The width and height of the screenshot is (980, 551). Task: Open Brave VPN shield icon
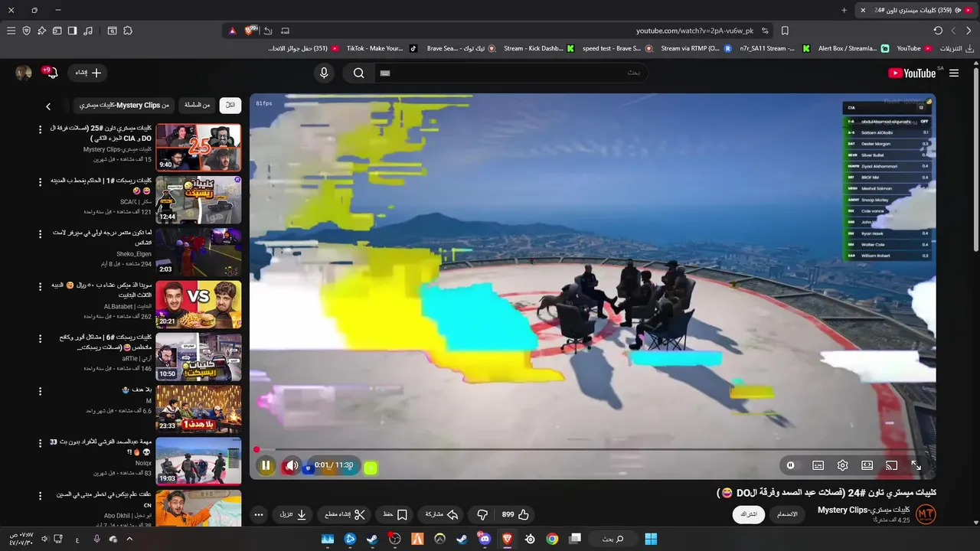click(27, 31)
